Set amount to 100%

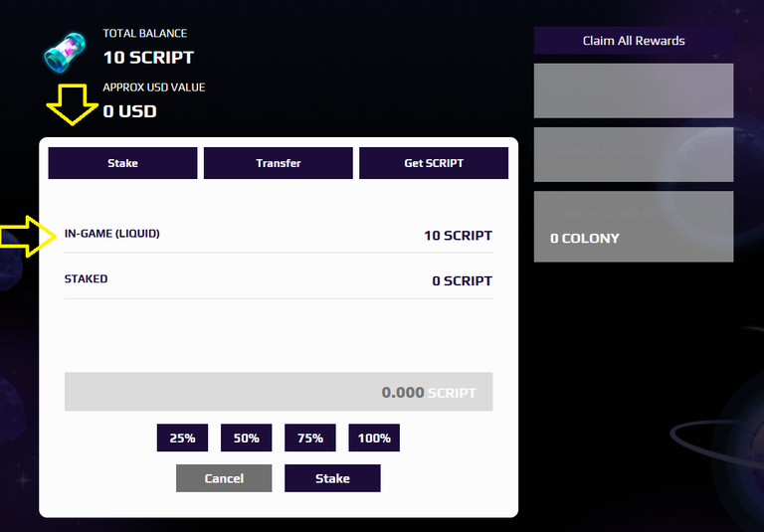[374, 438]
